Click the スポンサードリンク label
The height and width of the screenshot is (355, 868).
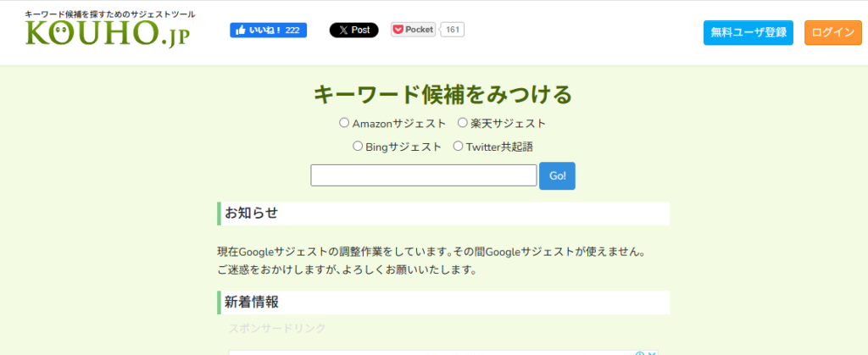(277, 329)
